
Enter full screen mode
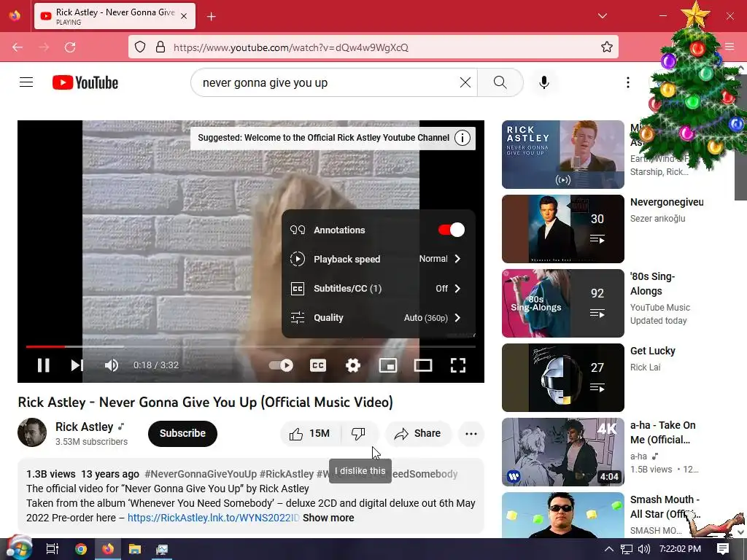458,365
